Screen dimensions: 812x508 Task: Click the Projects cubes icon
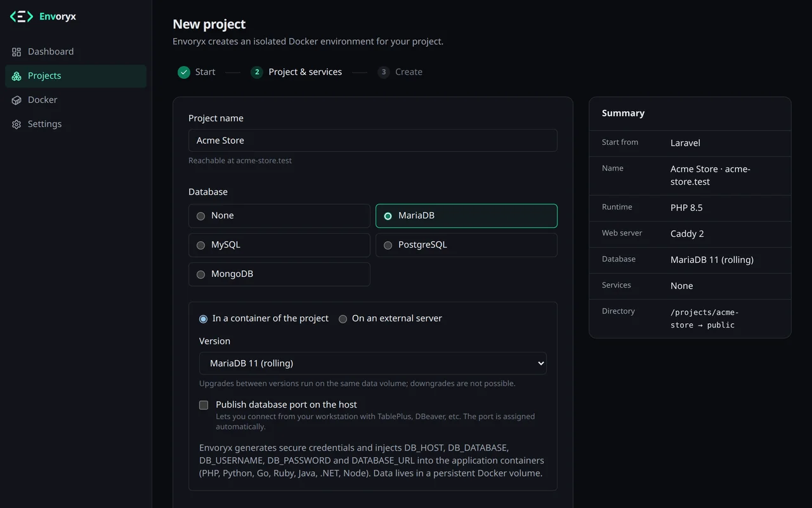pos(16,76)
